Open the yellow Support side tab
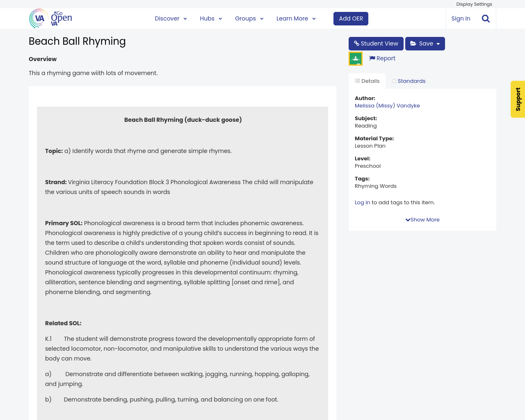Screen dimensions: 525x420 (518, 99)
